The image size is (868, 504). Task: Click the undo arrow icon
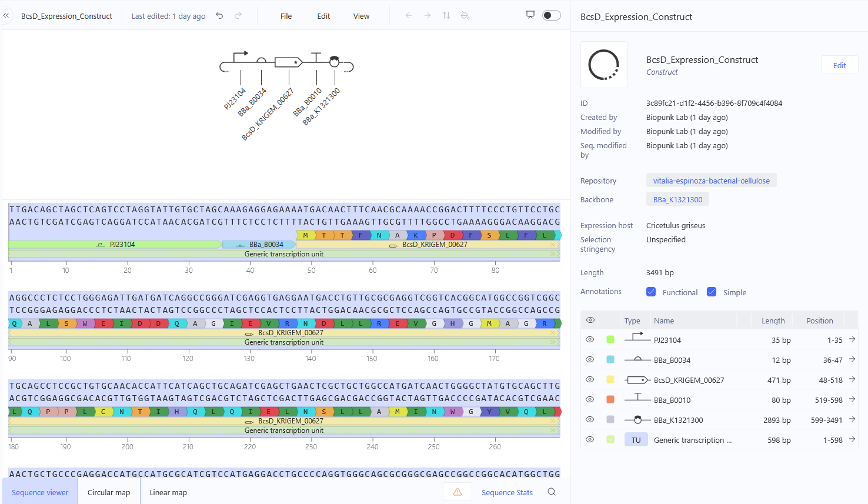pos(219,16)
